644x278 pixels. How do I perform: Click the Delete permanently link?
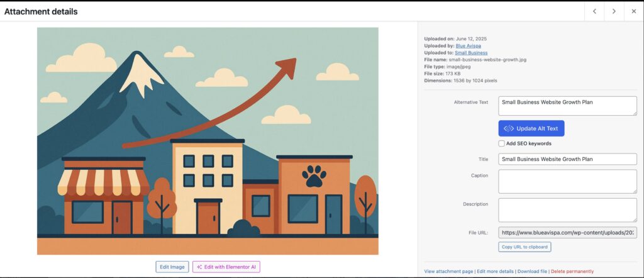[x=572, y=272]
